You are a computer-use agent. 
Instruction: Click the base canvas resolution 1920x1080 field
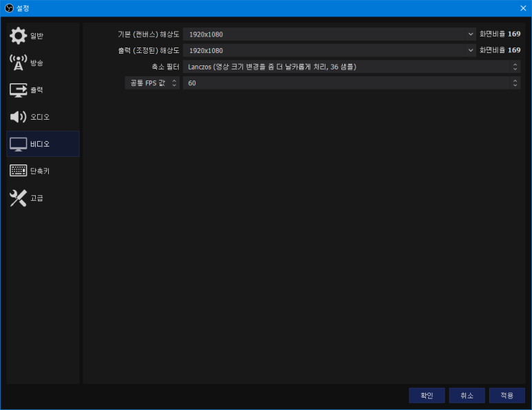pos(330,34)
